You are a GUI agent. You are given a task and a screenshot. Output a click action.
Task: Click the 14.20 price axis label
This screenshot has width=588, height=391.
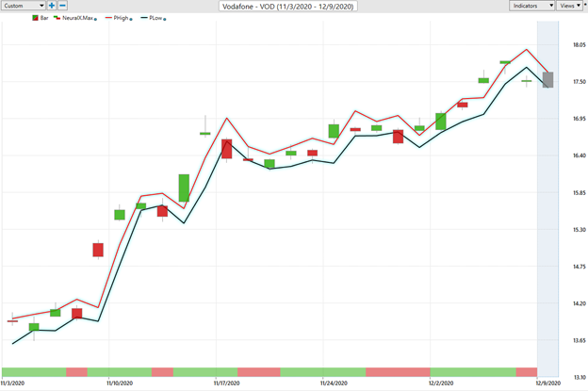tap(579, 303)
